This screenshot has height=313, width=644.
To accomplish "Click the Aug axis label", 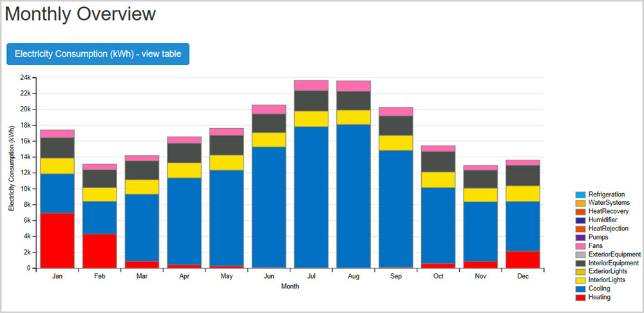I will pos(354,276).
